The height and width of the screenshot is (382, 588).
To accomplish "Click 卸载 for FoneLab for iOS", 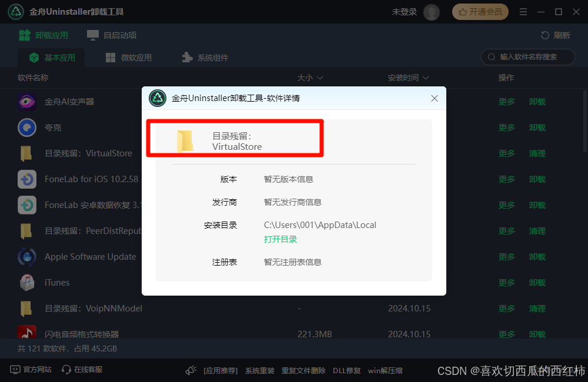I will click(x=537, y=179).
